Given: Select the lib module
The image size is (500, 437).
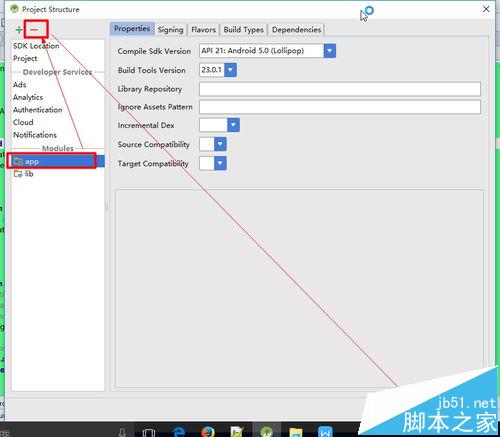Looking at the screenshot, I should tap(58, 174).
